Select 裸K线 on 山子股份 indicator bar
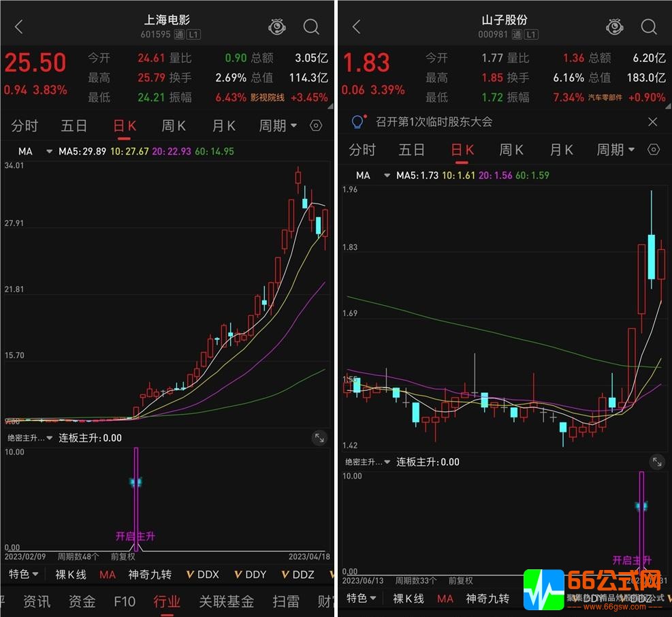Screen dimensions: 672x617 pos(409,599)
